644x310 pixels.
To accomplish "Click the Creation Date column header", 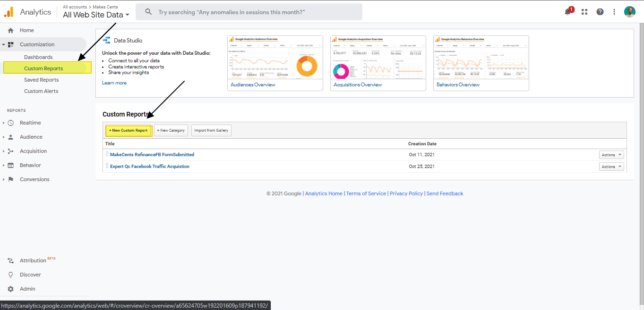I will (x=422, y=144).
